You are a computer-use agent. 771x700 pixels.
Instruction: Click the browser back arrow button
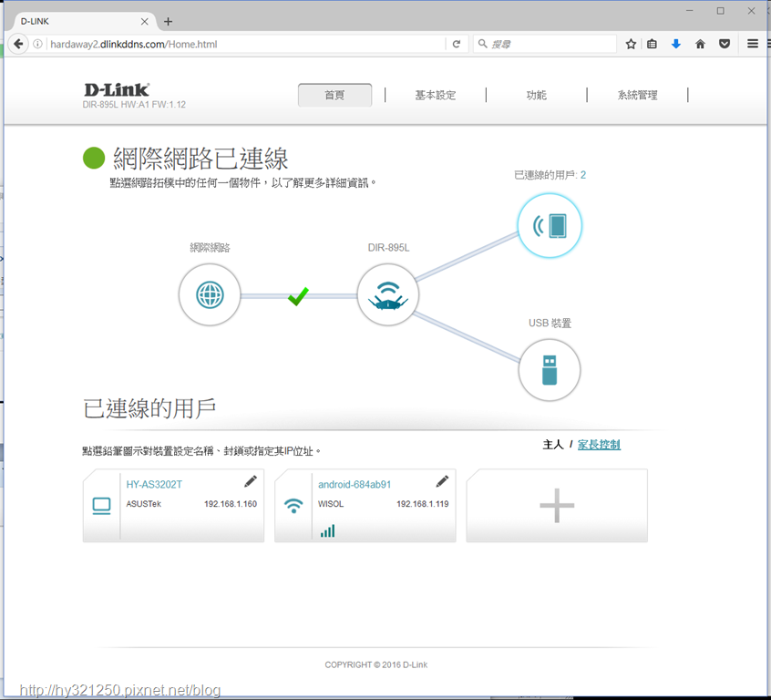18,44
